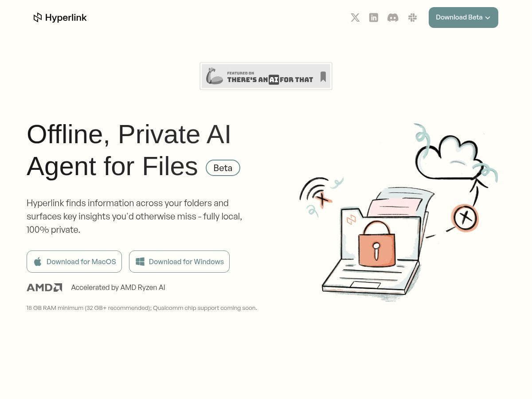This screenshot has width=532, height=399.
Task: Open the LinkedIn social icon
Action: (374, 17)
